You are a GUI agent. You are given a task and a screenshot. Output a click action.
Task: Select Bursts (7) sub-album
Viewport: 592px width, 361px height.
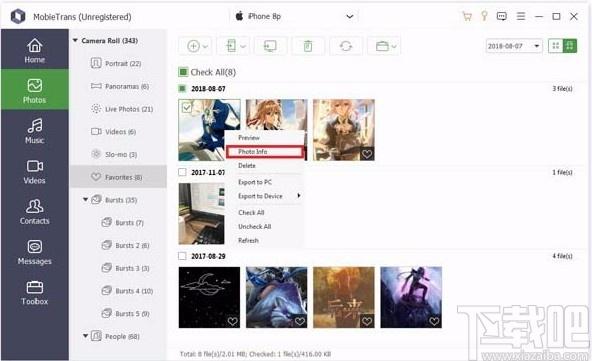click(119, 222)
